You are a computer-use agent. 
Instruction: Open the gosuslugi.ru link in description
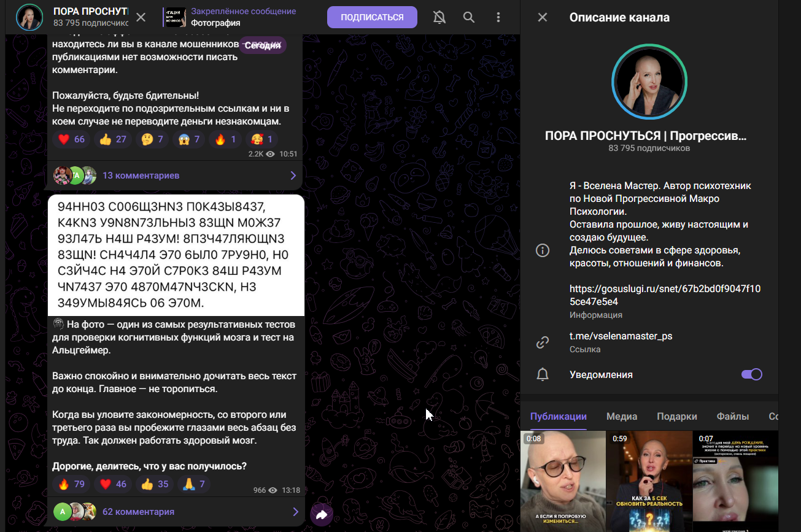pyautogui.click(x=665, y=295)
